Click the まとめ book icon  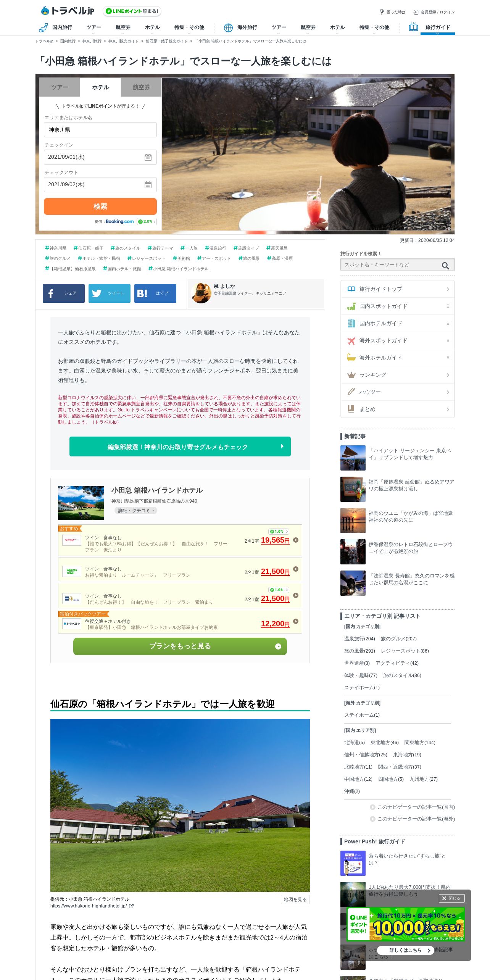[351, 409]
